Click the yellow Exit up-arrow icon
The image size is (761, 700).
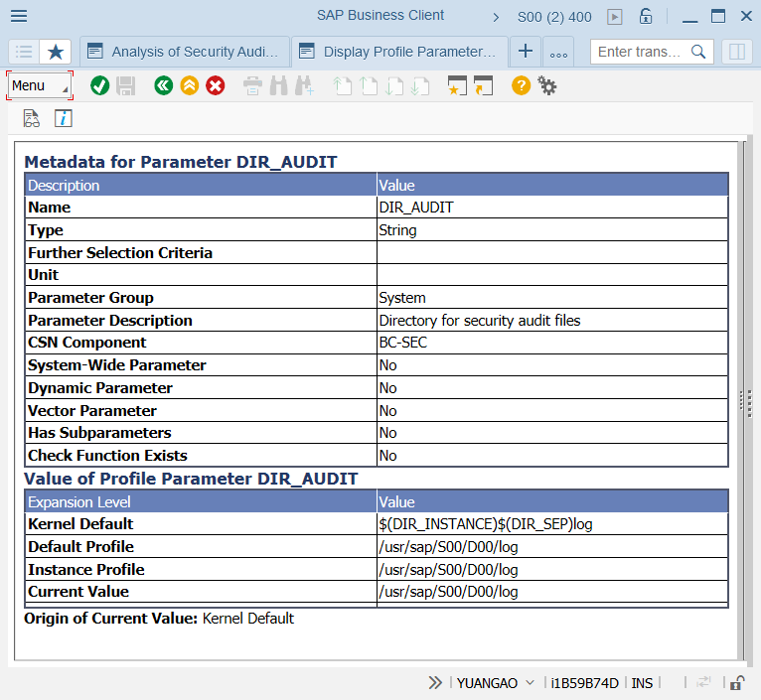pos(190,85)
